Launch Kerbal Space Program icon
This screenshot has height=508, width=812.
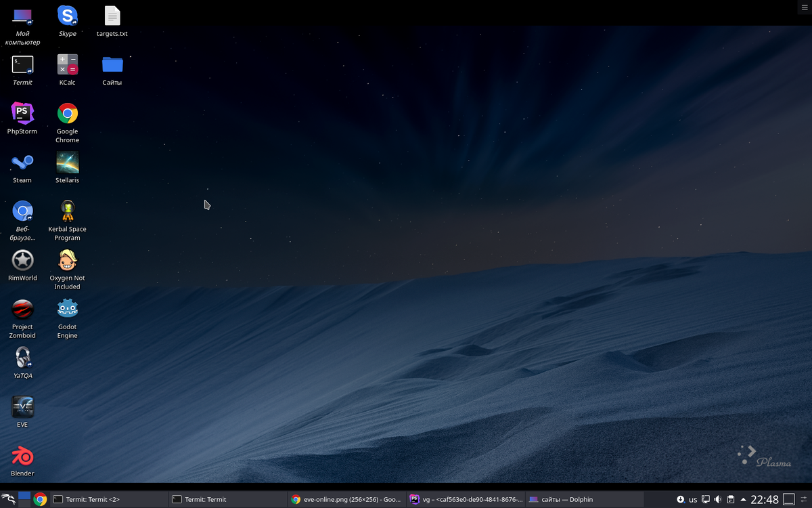[x=68, y=220]
